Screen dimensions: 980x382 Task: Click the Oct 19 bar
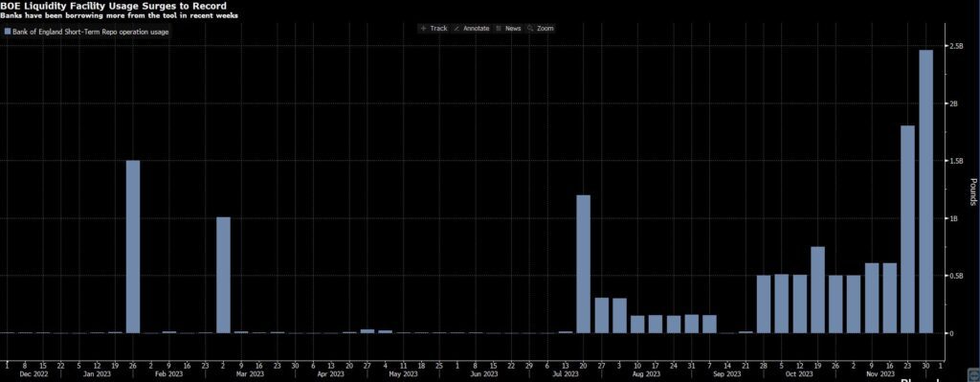click(817, 290)
